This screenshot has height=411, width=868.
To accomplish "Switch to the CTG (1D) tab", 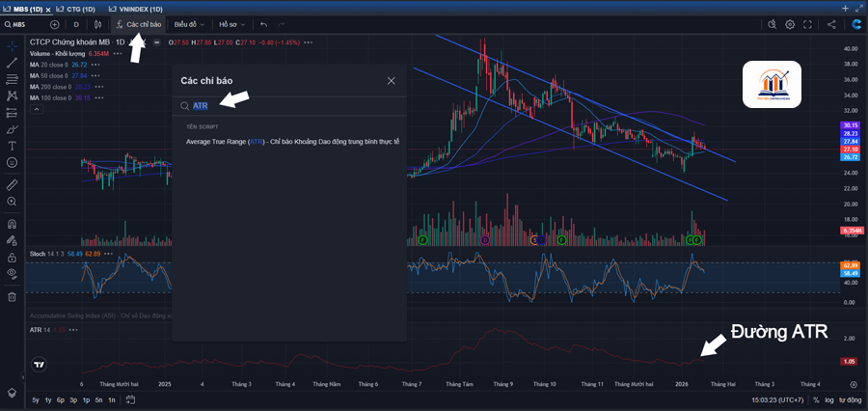I will point(77,9).
